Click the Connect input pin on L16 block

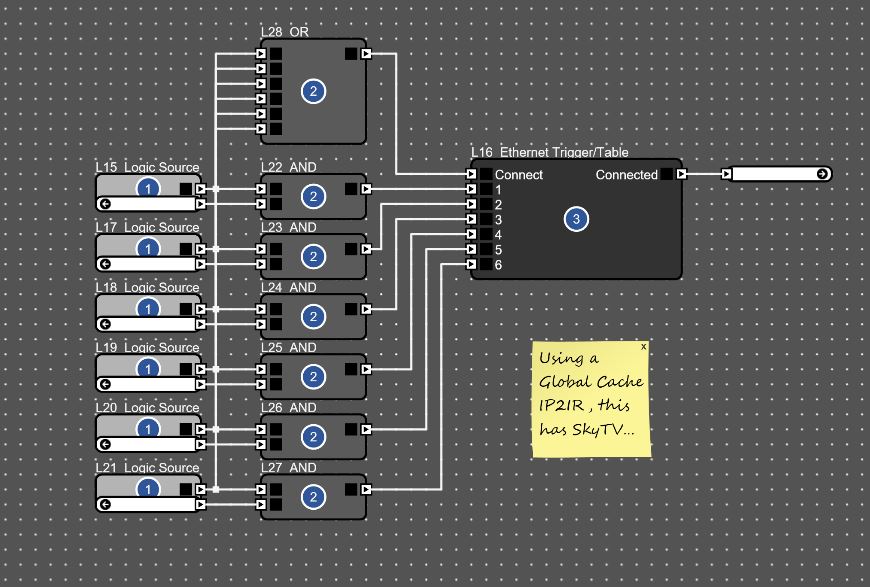coord(485,174)
